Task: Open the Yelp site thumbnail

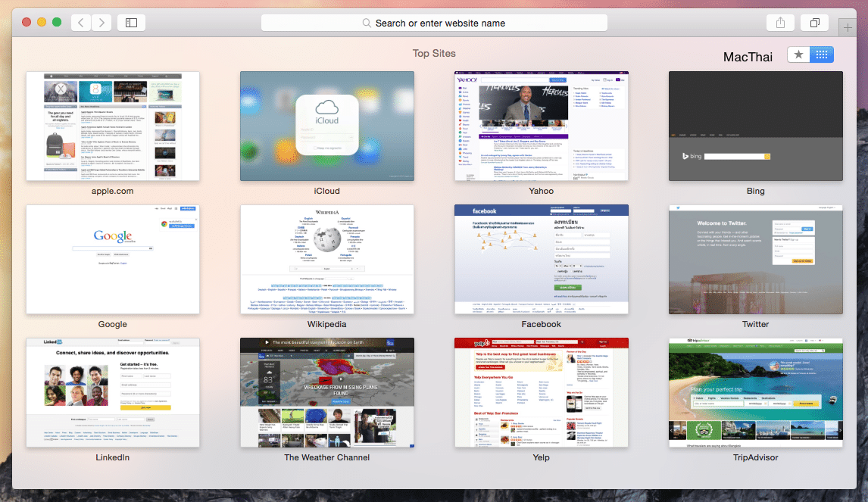Action: (542, 392)
